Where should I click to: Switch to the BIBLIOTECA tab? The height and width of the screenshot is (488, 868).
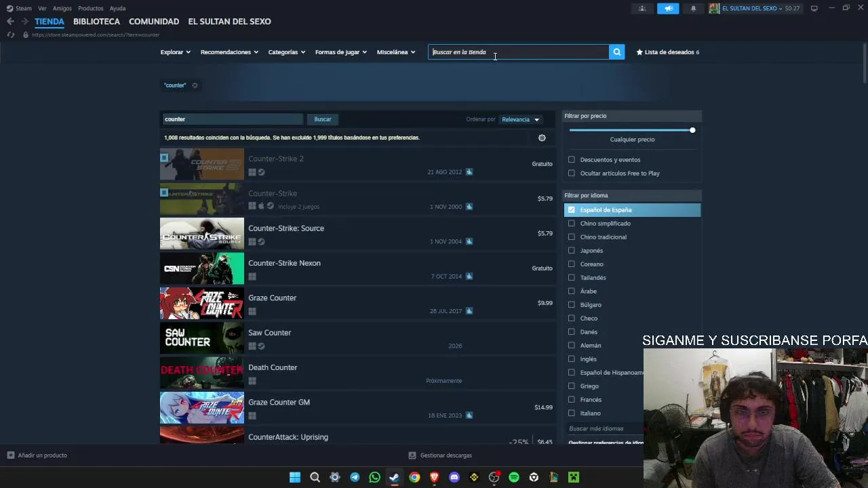[96, 22]
